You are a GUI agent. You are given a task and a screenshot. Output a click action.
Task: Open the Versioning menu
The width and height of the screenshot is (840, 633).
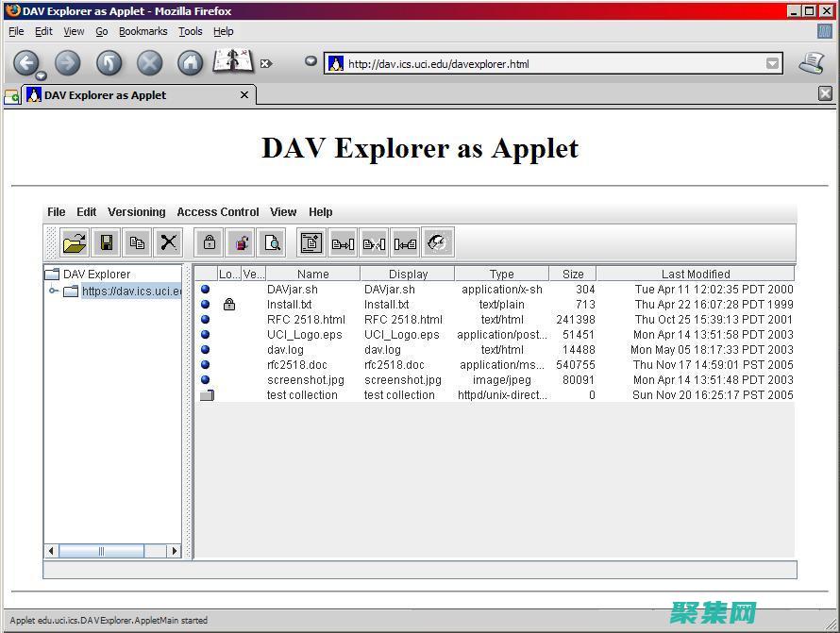pyautogui.click(x=136, y=211)
